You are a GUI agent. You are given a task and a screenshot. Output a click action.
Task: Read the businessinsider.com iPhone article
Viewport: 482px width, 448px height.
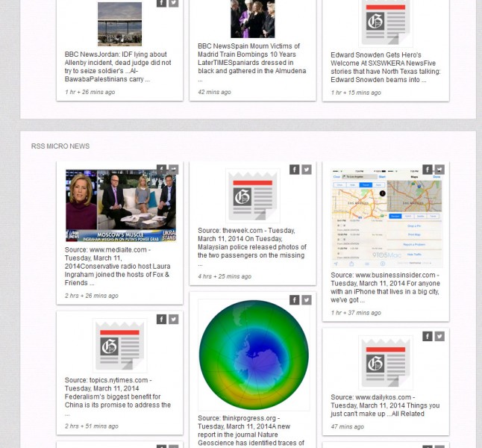[386, 287]
